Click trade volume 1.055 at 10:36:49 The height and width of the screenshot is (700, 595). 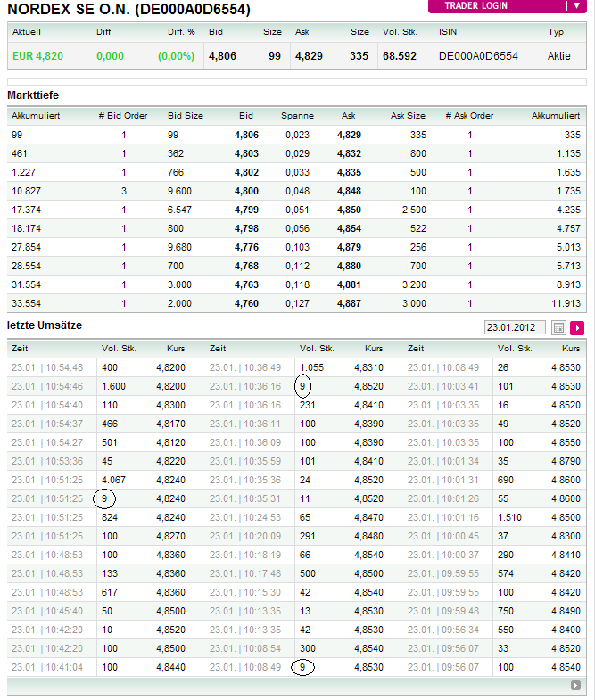coord(312,368)
